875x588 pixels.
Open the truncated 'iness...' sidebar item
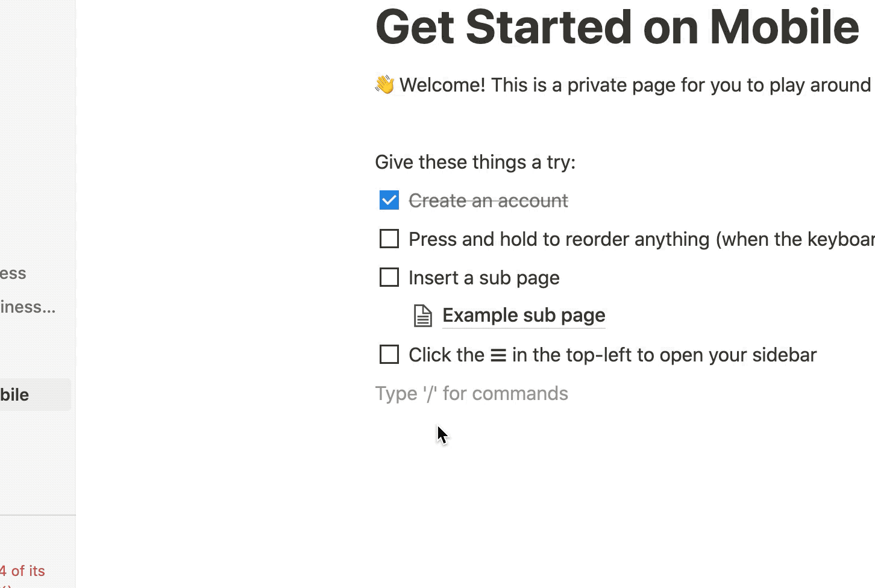(x=27, y=307)
